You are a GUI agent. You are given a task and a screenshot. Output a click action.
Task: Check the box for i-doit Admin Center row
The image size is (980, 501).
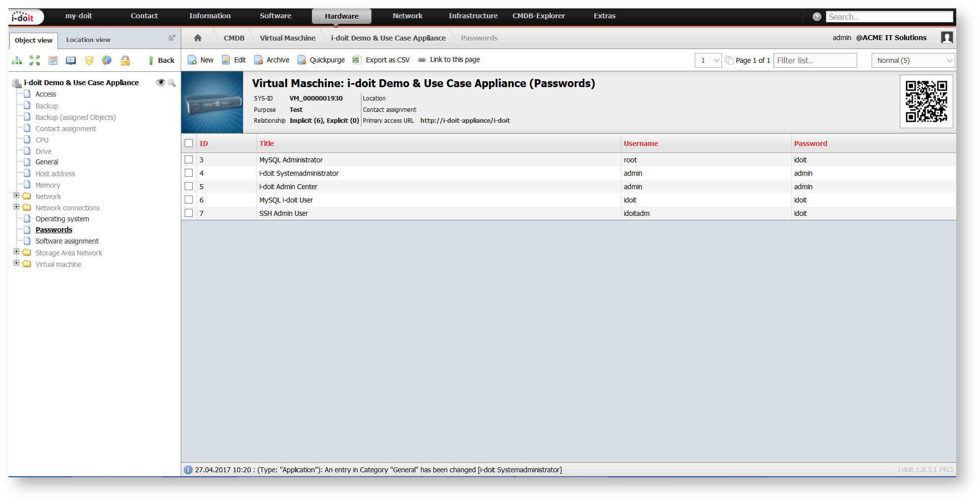pos(189,186)
